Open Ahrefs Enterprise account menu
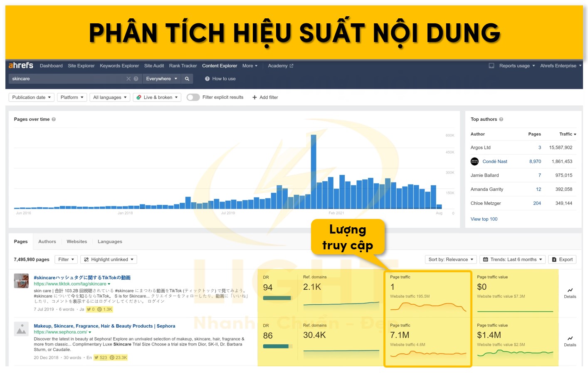588x373 pixels. pos(561,66)
